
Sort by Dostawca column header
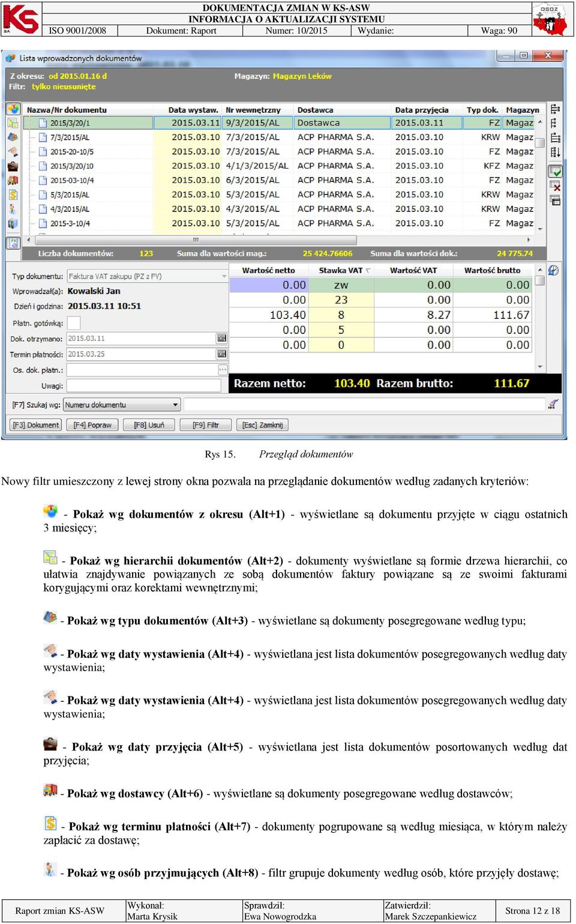tap(343, 109)
